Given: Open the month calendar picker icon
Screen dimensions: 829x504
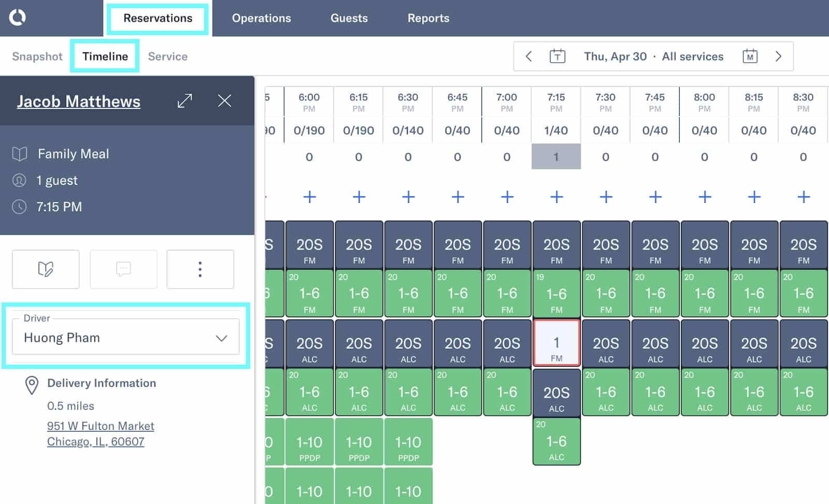Looking at the screenshot, I should [x=750, y=56].
